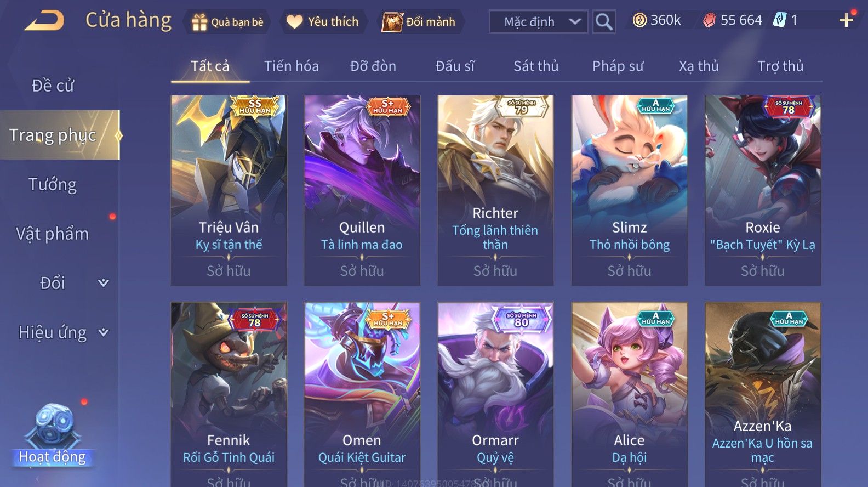Click the back arrow icon
The height and width of the screenshot is (487, 868).
pyautogui.click(x=45, y=21)
